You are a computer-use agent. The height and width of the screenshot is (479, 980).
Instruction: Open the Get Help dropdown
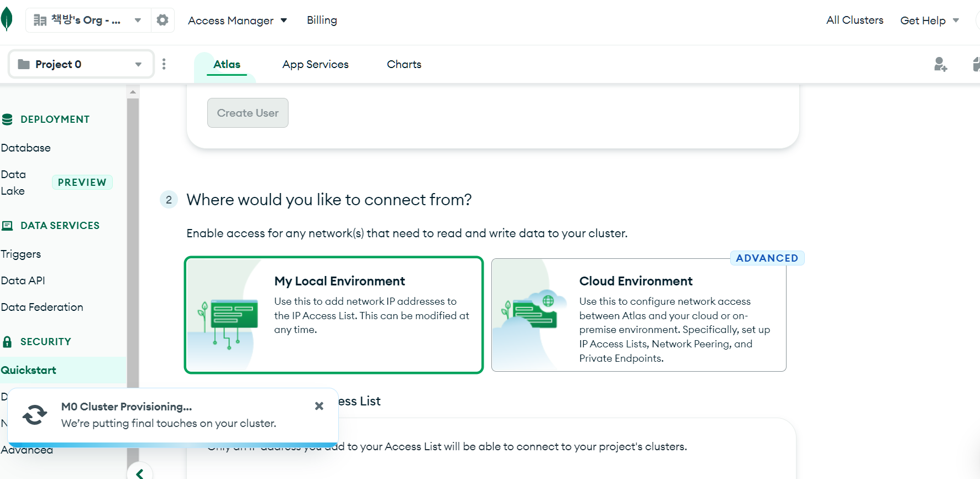pyautogui.click(x=929, y=20)
